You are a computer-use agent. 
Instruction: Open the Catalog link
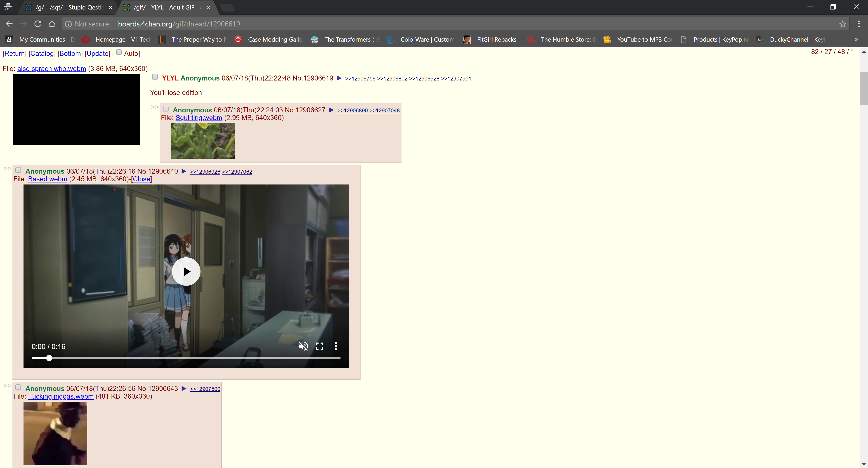(42, 54)
